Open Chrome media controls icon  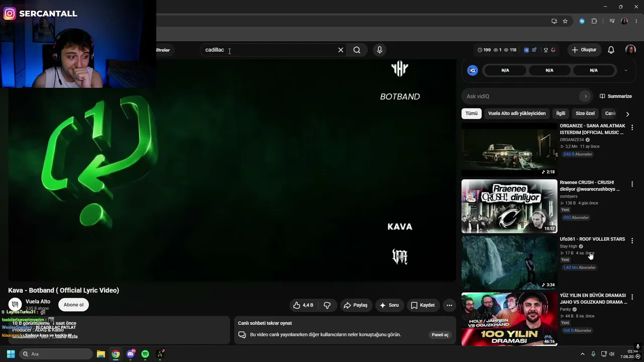tap(612, 21)
